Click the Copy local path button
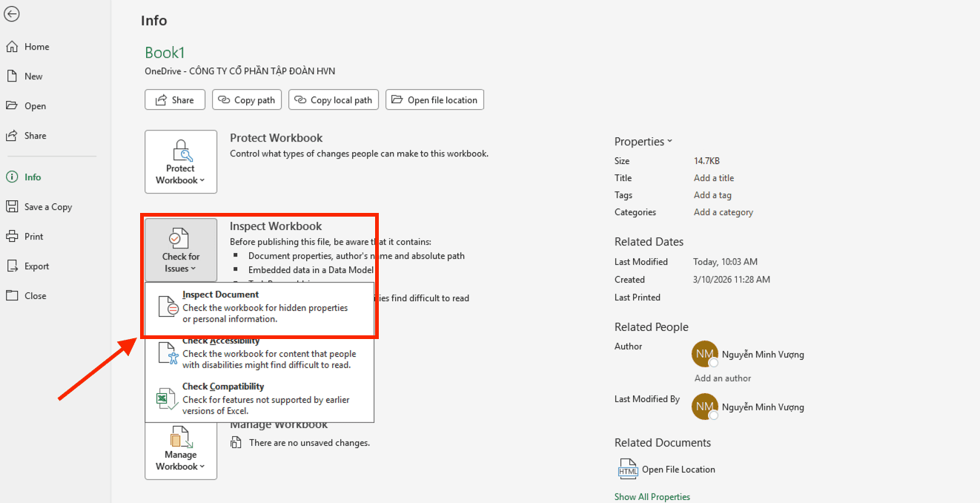Screen dimensions: 980x503 [x=334, y=100]
